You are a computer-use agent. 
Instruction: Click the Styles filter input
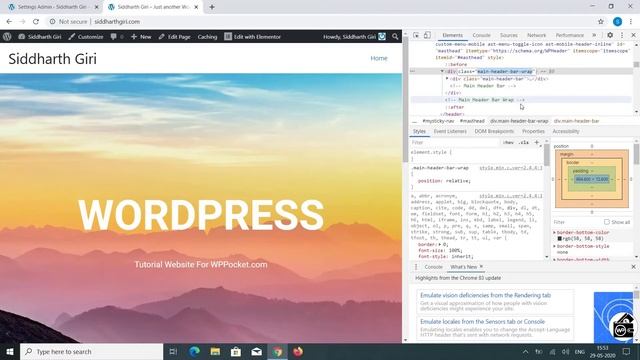[x=454, y=142]
